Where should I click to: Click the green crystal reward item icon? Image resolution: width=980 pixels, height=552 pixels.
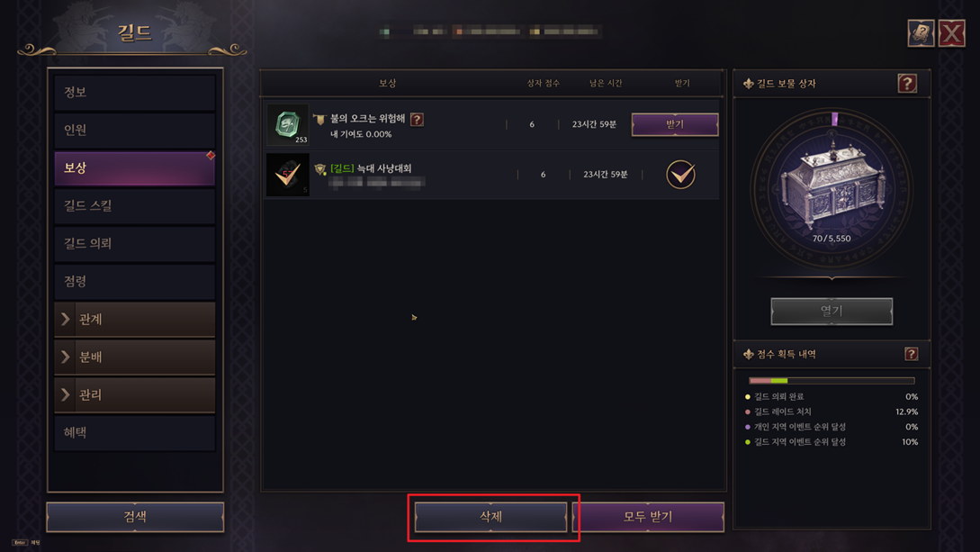pos(287,124)
